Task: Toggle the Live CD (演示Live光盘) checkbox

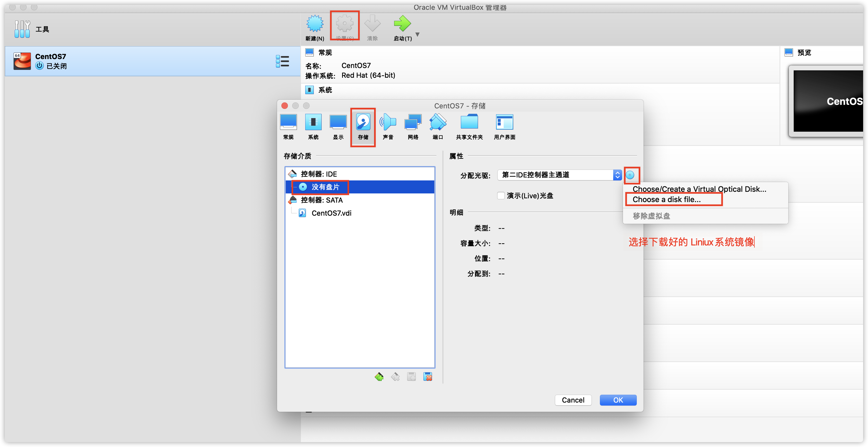Action: click(x=501, y=196)
